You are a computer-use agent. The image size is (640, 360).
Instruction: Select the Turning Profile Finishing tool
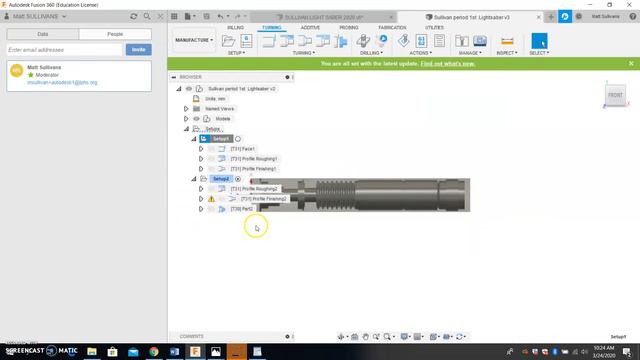coord(304,41)
